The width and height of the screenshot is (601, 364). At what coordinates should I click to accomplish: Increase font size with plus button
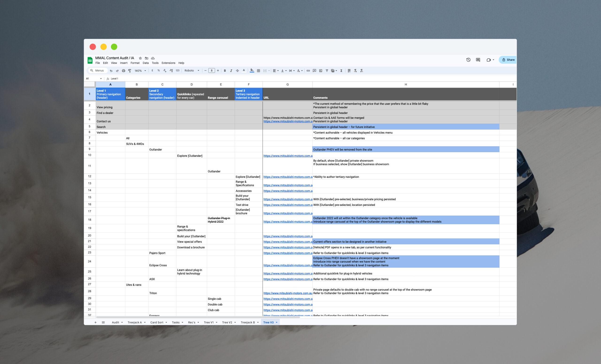point(218,71)
